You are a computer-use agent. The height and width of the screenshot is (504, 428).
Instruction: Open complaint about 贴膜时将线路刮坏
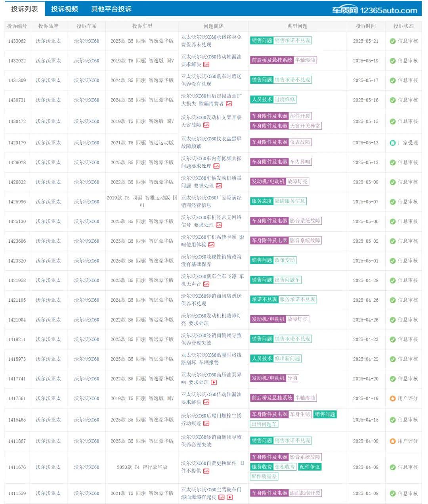click(211, 359)
